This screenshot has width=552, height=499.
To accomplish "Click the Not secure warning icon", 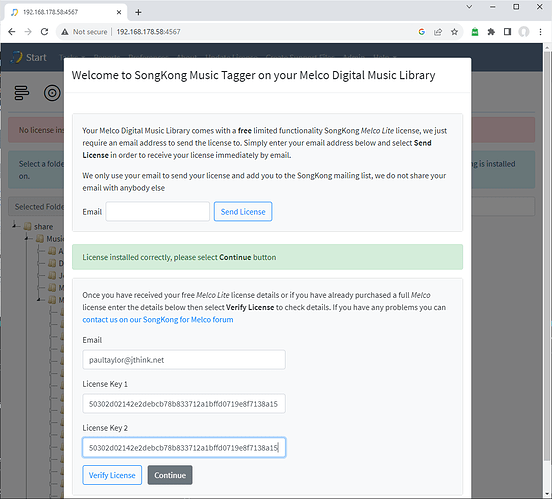I will (65, 32).
